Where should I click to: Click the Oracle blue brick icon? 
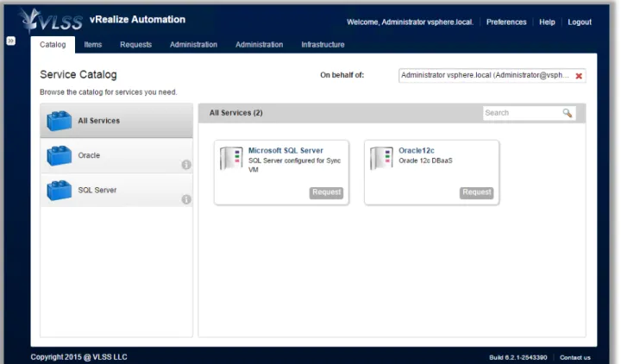click(x=59, y=155)
